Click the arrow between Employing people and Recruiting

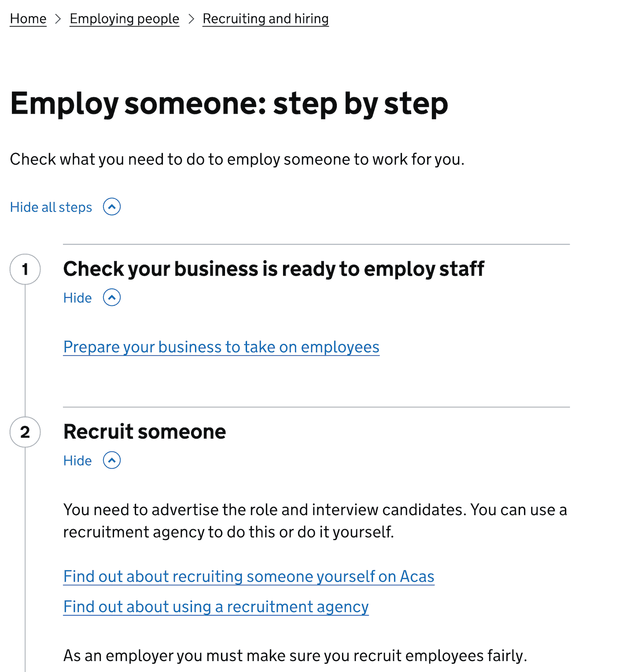191,18
